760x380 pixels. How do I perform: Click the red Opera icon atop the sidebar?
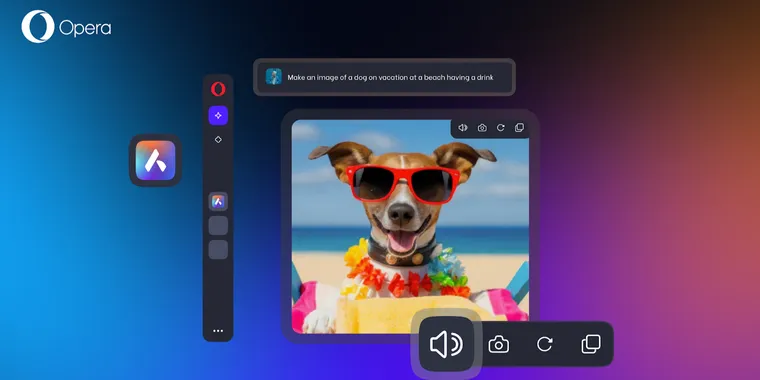point(218,89)
